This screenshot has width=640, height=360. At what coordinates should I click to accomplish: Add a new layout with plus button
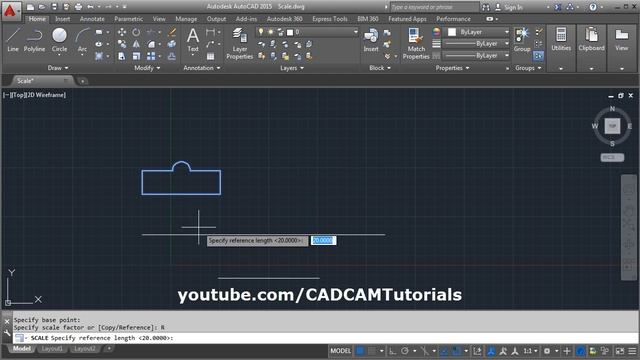point(109,349)
